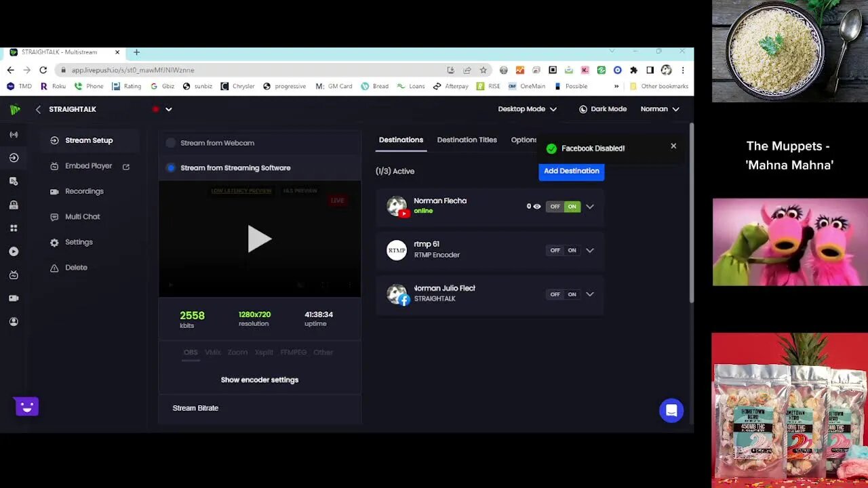The image size is (868, 488).
Task: Open the Desktop Mode dropdown
Action: click(528, 109)
